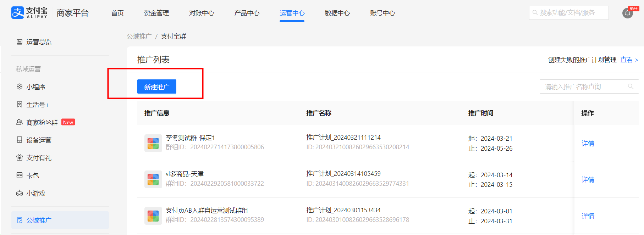Click thumbnail of sl多商品-天津 group
Viewport: 644px width, 235px height.
coord(153,179)
